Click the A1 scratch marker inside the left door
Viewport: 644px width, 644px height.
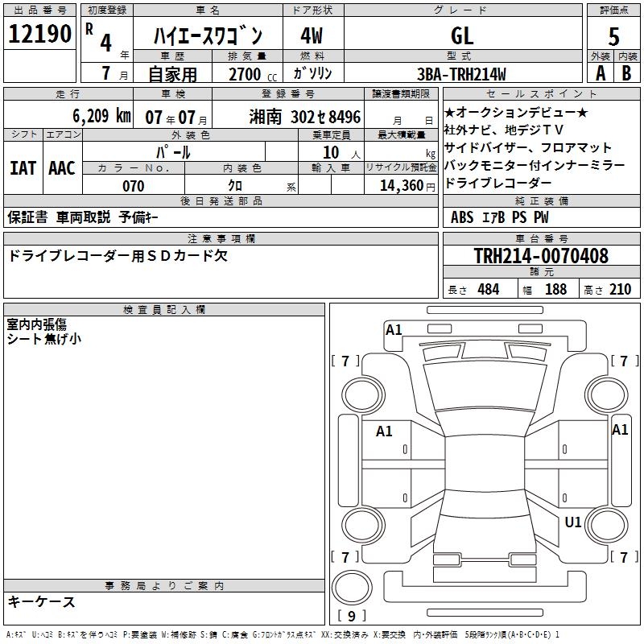tap(384, 431)
